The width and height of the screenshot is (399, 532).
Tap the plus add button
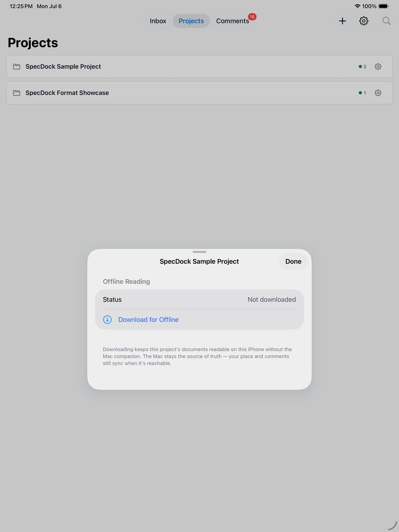pyautogui.click(x=342, y=21)
